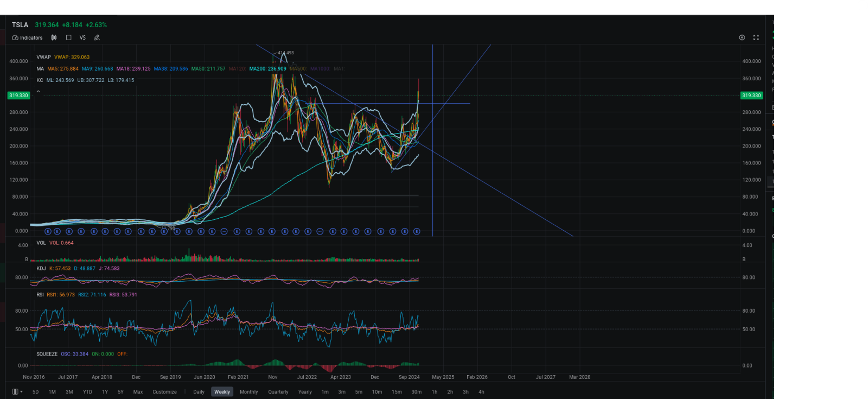Switch to 15m interval
This screenshot has height=399, width=868.
[397, 392]
